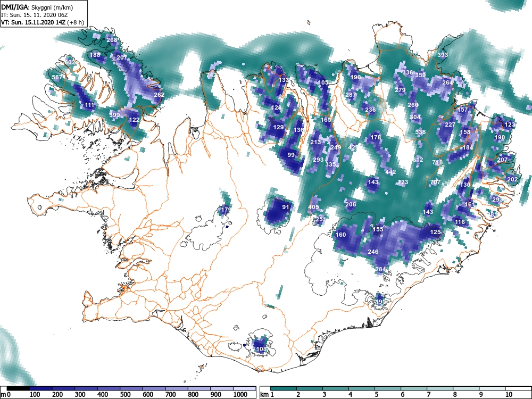This screenshot has height=399, width=532.
Task: Click the visibility value 125
Action: (x=435, y=232)
